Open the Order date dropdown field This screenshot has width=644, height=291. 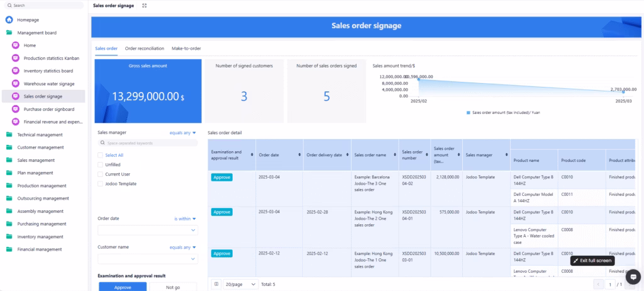[147, 231]
